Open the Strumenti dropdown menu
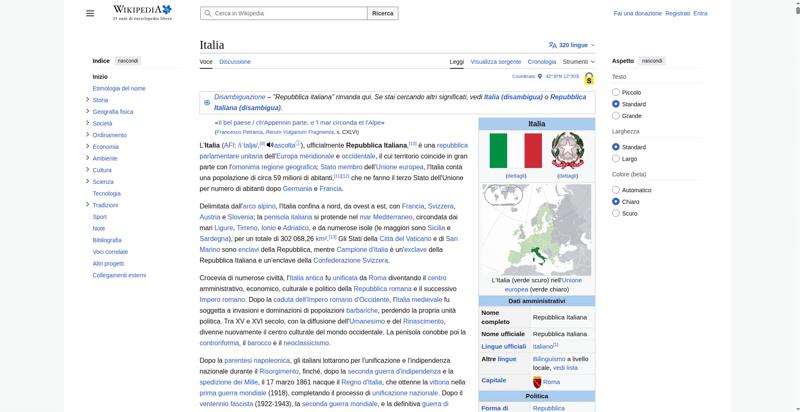Viewport: 800px width, 412px height. tap(579, 62)
